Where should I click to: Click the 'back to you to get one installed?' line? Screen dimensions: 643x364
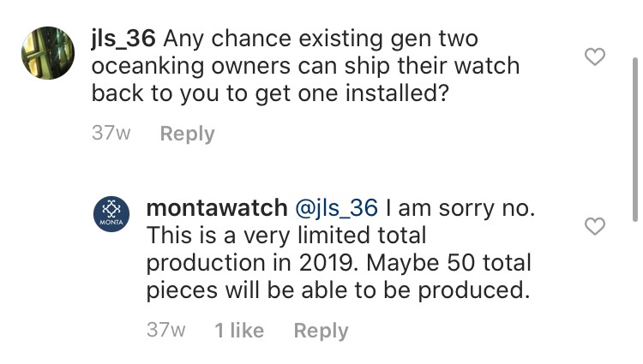270,93
